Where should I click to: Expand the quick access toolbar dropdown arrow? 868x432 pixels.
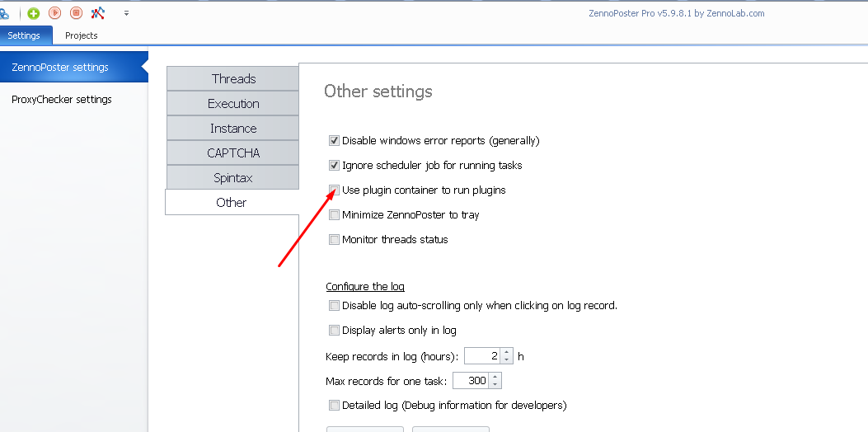[126, 13]
